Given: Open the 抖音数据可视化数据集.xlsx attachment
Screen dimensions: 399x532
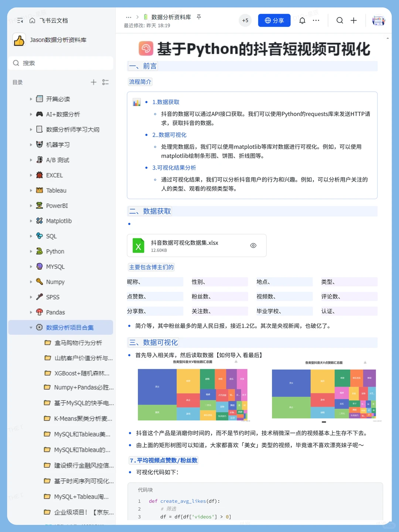Looking at the screenshot, I should point(197,245).
